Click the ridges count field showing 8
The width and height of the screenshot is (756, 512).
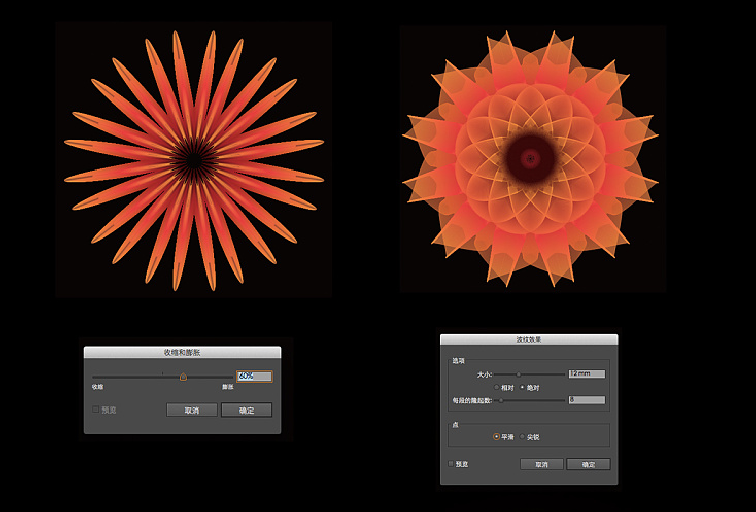[x=586, y=400]
